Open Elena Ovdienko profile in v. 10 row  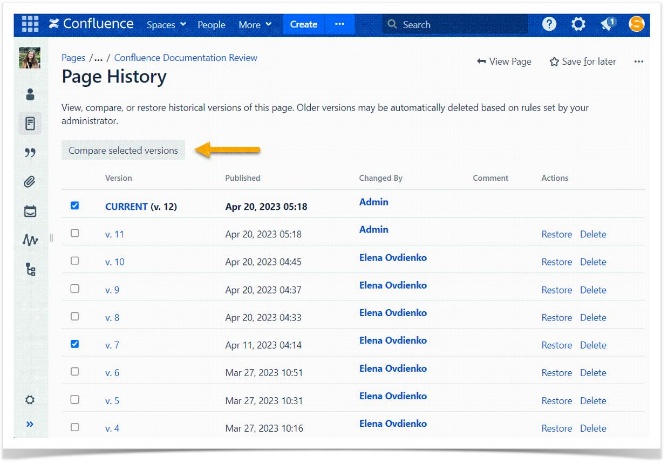click(x=393, y=258)
